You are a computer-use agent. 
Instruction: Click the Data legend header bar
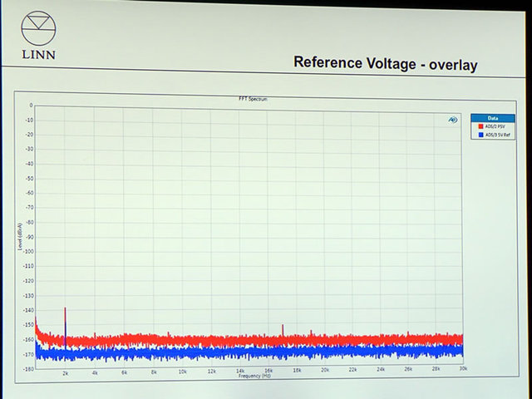click(x=493, y=118)
